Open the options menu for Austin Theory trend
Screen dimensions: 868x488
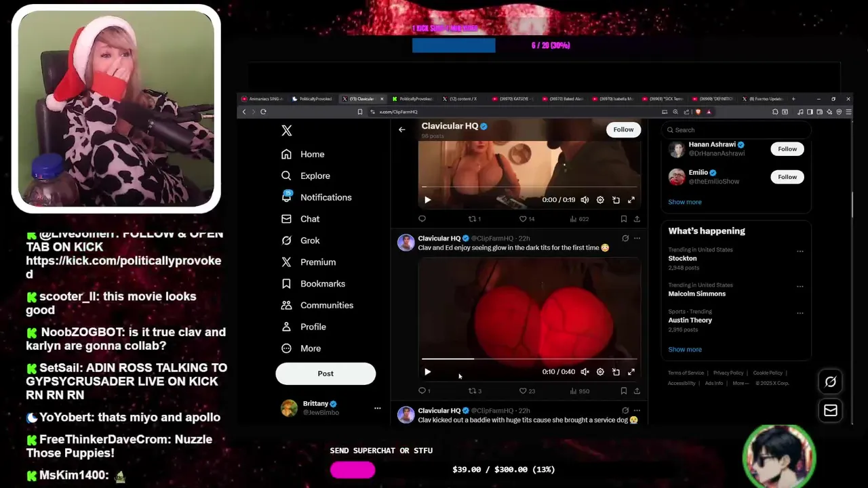800,313
